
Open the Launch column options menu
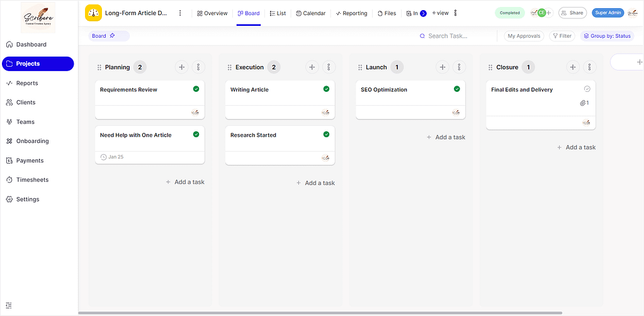click(x=459, y=67)
